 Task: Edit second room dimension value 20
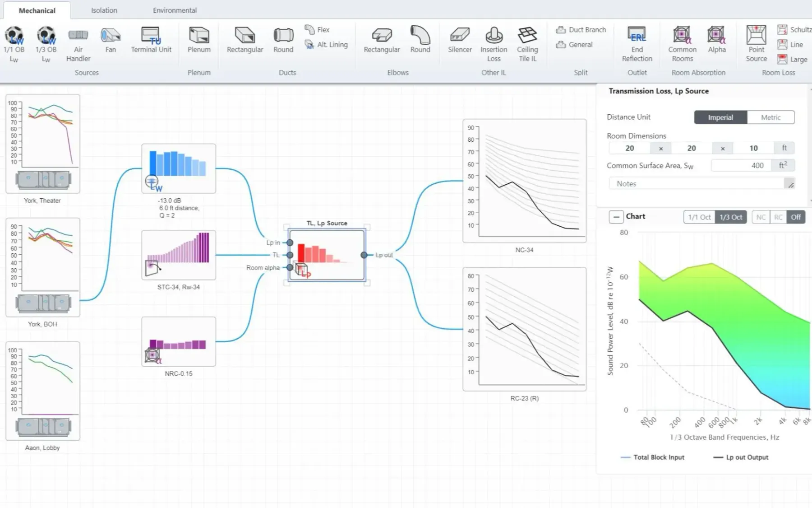692,148
